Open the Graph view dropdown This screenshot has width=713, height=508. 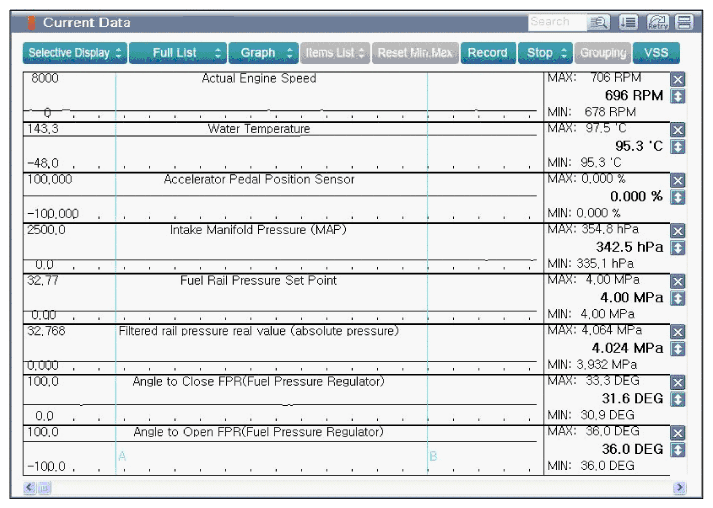[x=264, y=53]
